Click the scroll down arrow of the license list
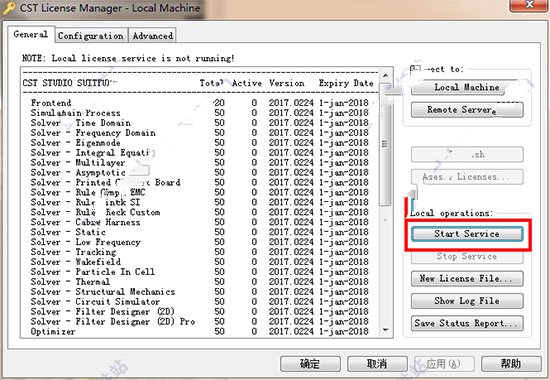 pos(385,330)
